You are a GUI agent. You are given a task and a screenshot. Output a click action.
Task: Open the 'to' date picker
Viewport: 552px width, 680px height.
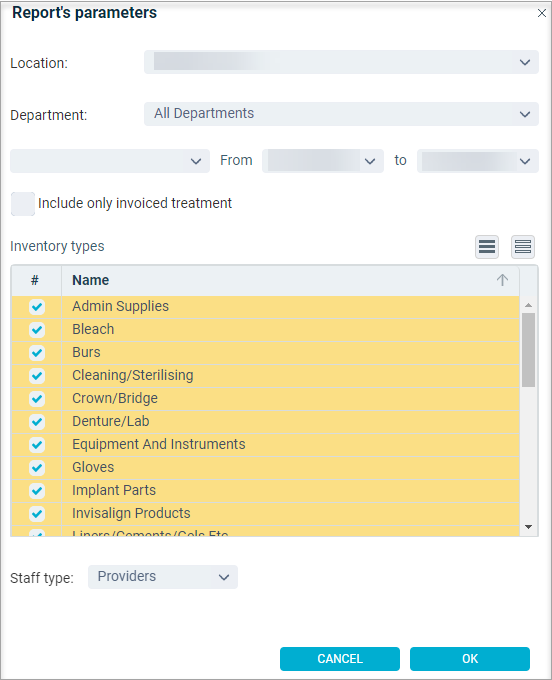[x=477, y=161]
